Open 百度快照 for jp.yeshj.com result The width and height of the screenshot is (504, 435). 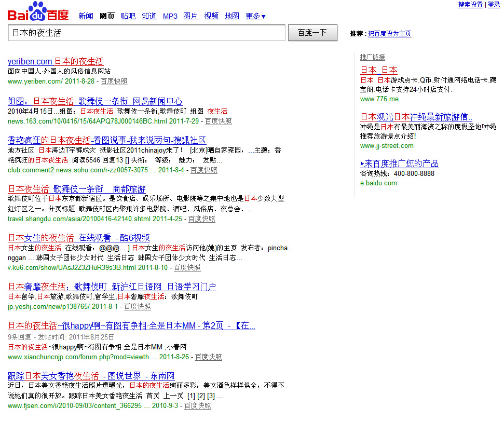pos(137,306)
